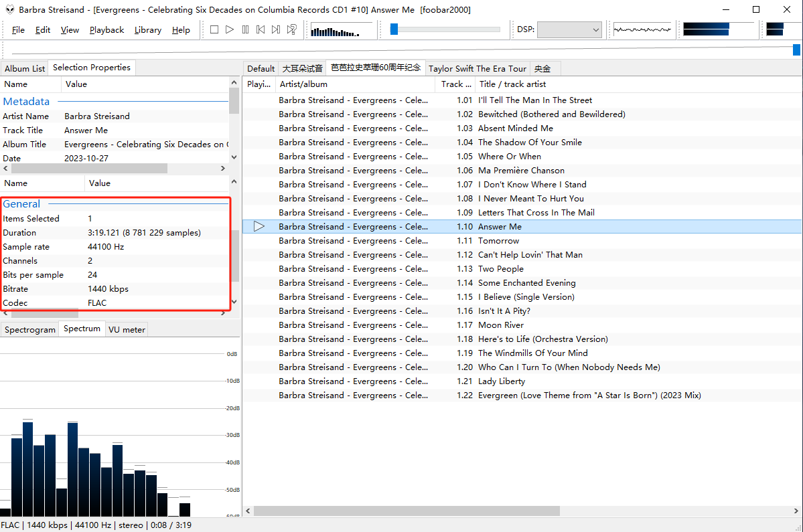The height and width of the screenshot is (532, 803).
Task: Skip to the previous track
Action: 261,29
